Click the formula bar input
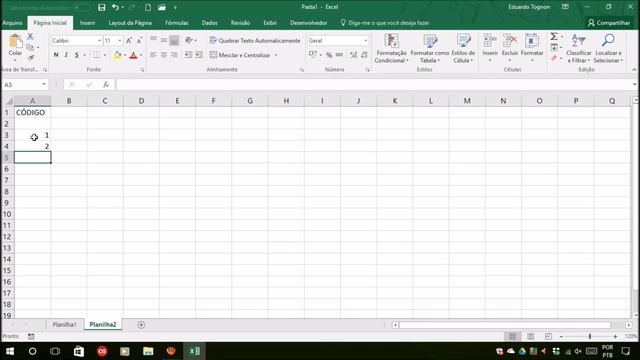Screen dimensions: 640x360 pos(373,84)
